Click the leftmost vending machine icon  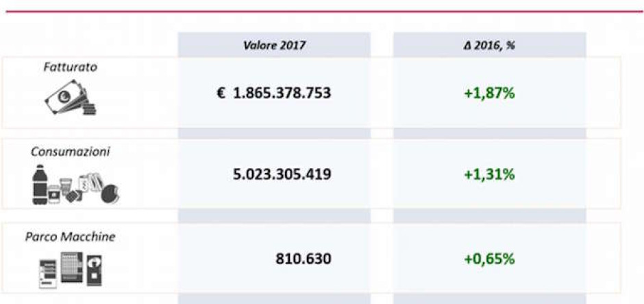47,272
